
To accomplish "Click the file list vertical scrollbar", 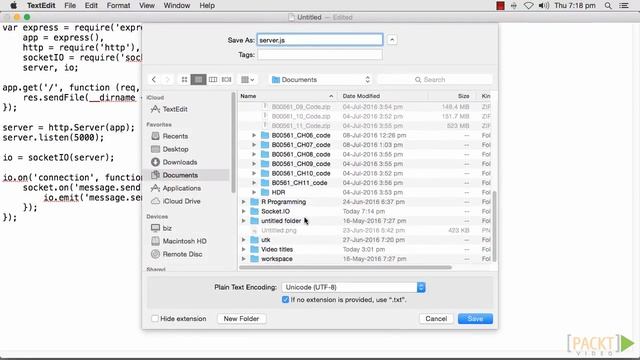I will click(x=495, y=226).
